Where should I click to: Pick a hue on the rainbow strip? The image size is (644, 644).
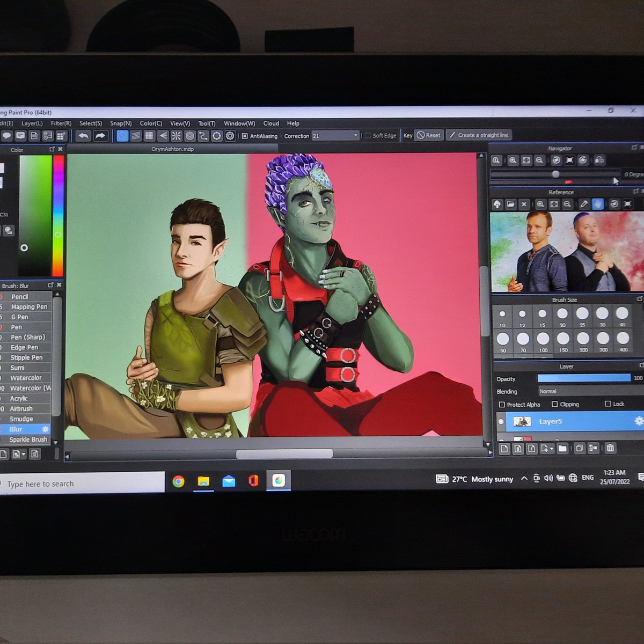[58, 215]
